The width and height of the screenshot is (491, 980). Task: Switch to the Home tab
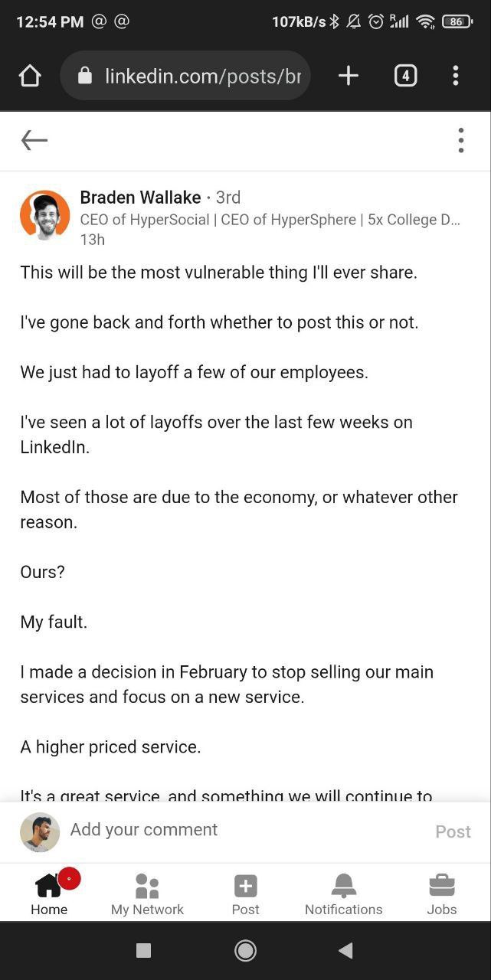click(x=49, y=893)
